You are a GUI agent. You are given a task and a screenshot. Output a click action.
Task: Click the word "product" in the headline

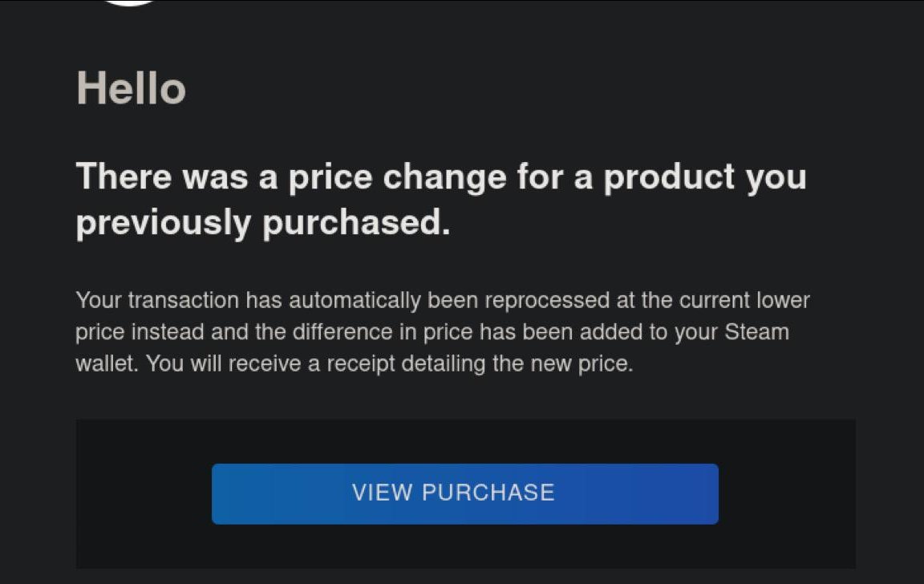(669, 176)
